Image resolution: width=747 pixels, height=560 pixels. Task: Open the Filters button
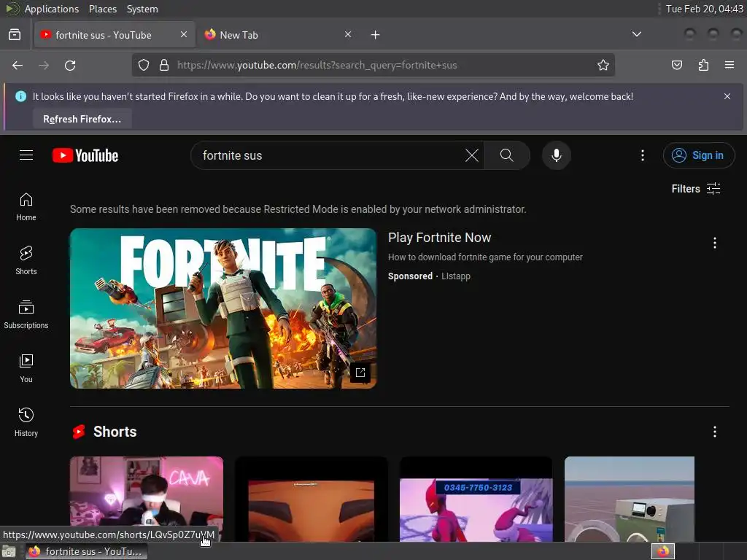695,189
